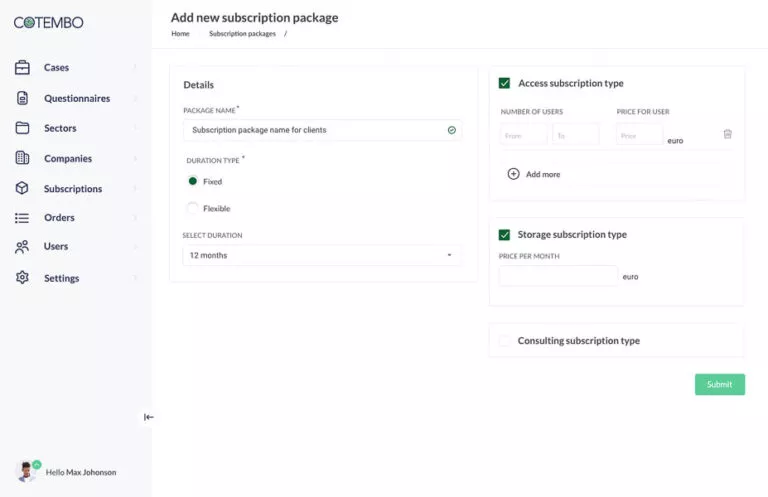Screen dimensions: 768x497
Task: Click the Cotembo logo
Action: tap(48, 23)
